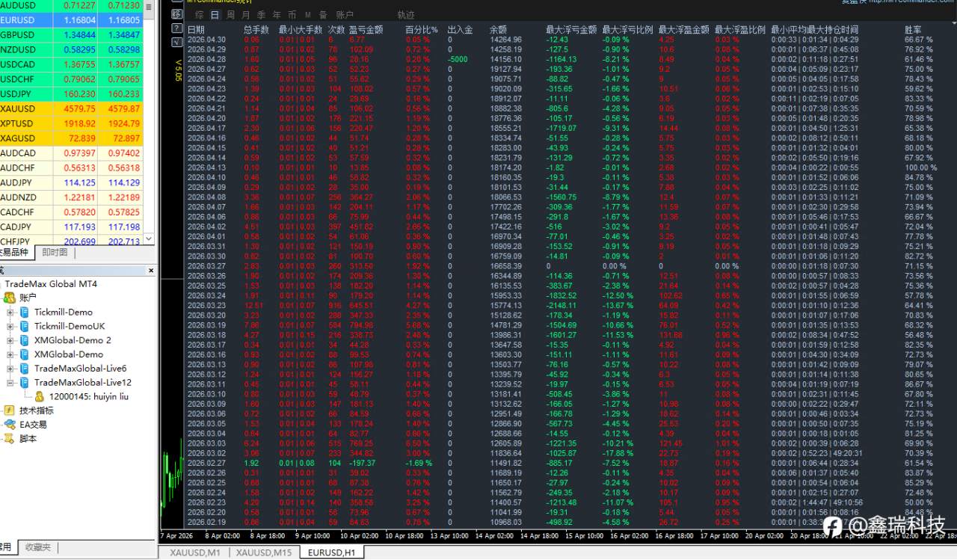Click the 技术指标 indicators icon
Screen dimensions: 957x560
tap(10, 410)
